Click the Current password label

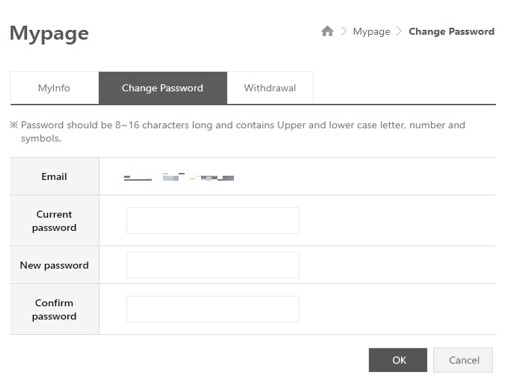54,221
